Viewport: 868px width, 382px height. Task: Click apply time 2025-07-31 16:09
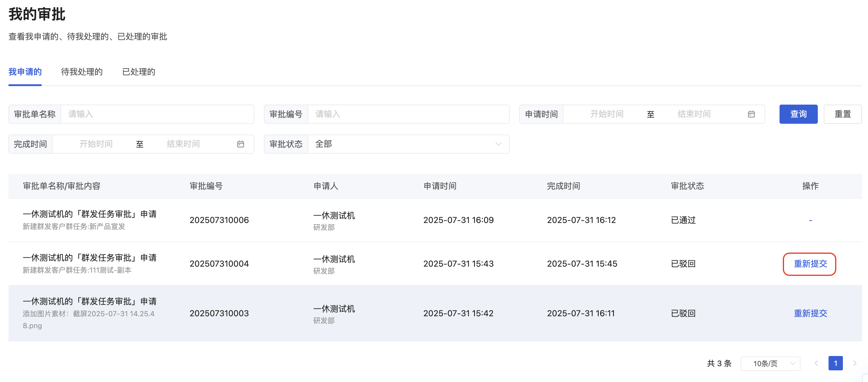pyautogui.click(x=458, y=220)
